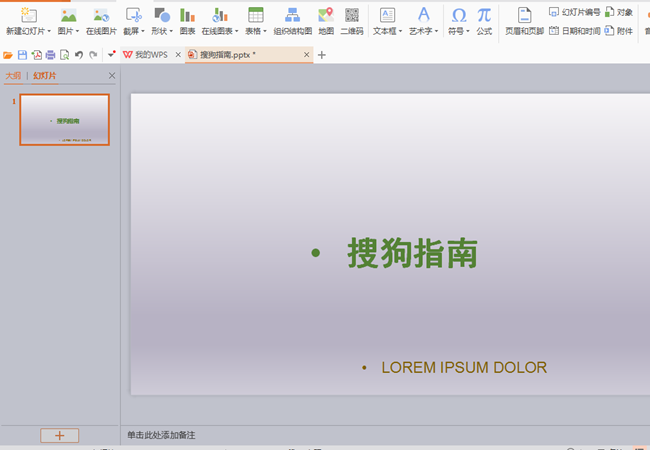Image resolution: width=650 pixels, height=450 pixels.
Task: Click the notes area 单击此处添加备注
Action: click(161, 435)
